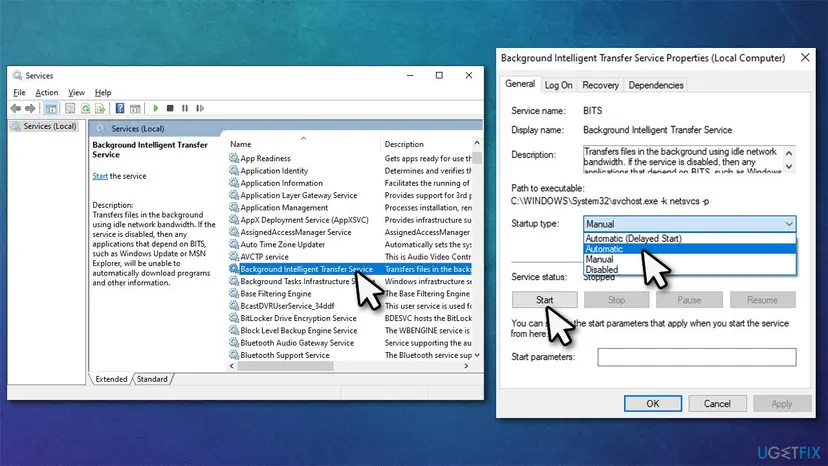The width and height of the screenshot is (828, 466).
Task: Click the Start the service link
Action: tap(100, 176)
